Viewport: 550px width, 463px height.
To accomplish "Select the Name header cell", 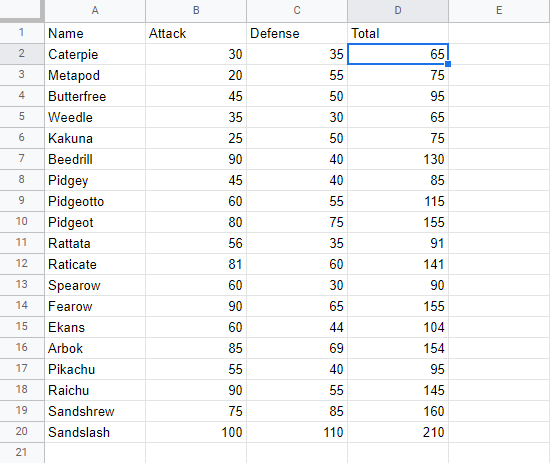I will pos(95,33).
